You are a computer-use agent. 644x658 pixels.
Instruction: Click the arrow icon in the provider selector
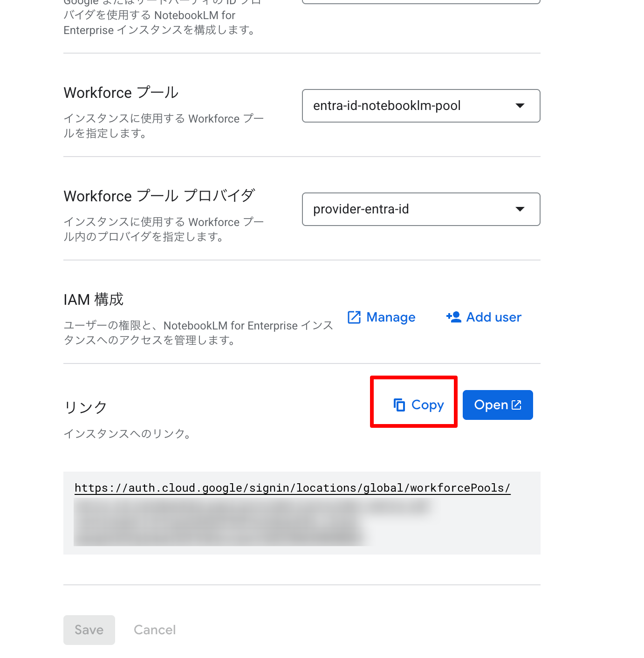(x=521, y=209)
